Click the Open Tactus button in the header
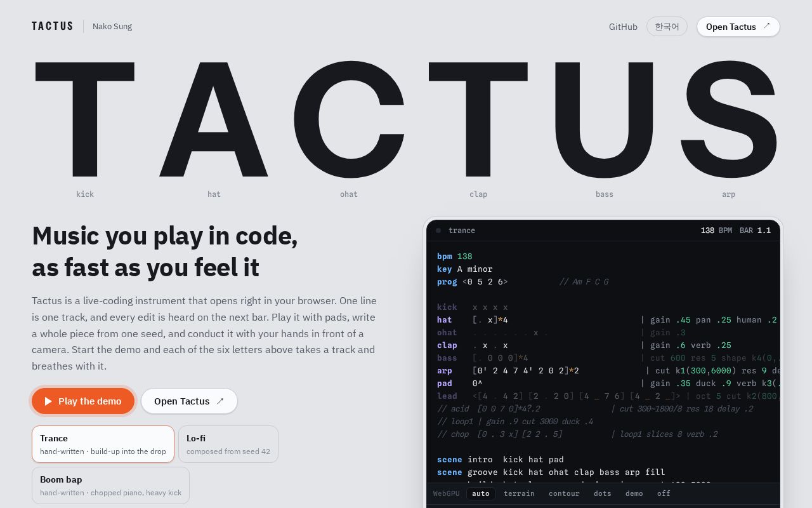812x508 pixels. pos(738,27)
